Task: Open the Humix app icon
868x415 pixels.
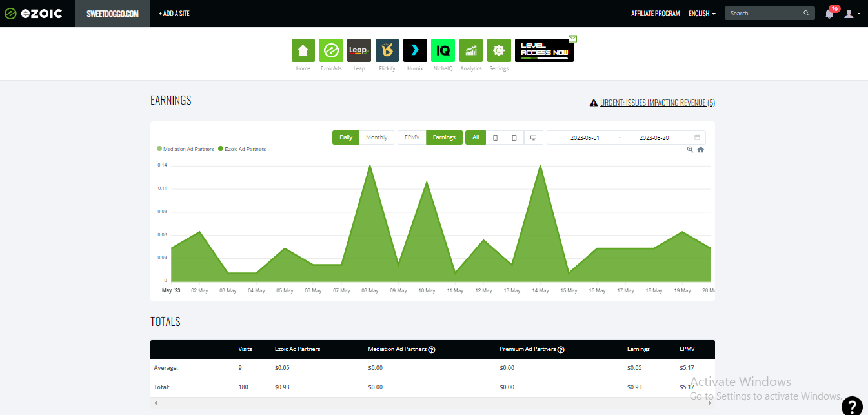Action: pyautogui.click(x=415, y=50)
